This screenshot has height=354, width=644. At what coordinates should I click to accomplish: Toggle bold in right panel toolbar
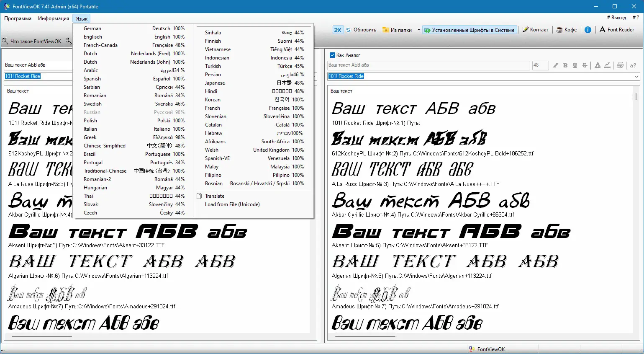pyautogui.click(x=565, y=65)
